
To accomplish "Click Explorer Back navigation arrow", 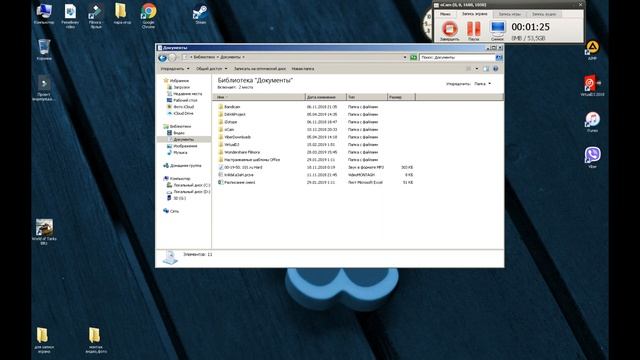I will pyautogui.click(x=162, y=58).
